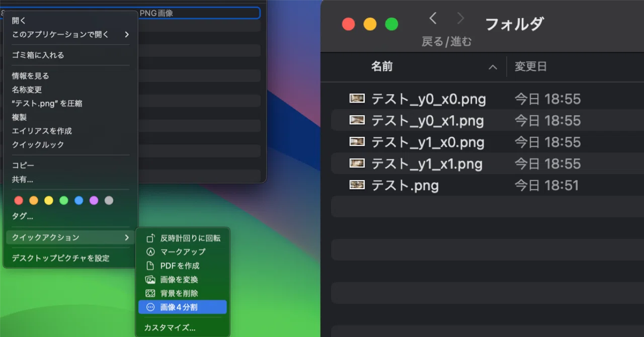Close the フォルダ window with red button
This screenshot has height=337, width=644.
coord(349,24)
